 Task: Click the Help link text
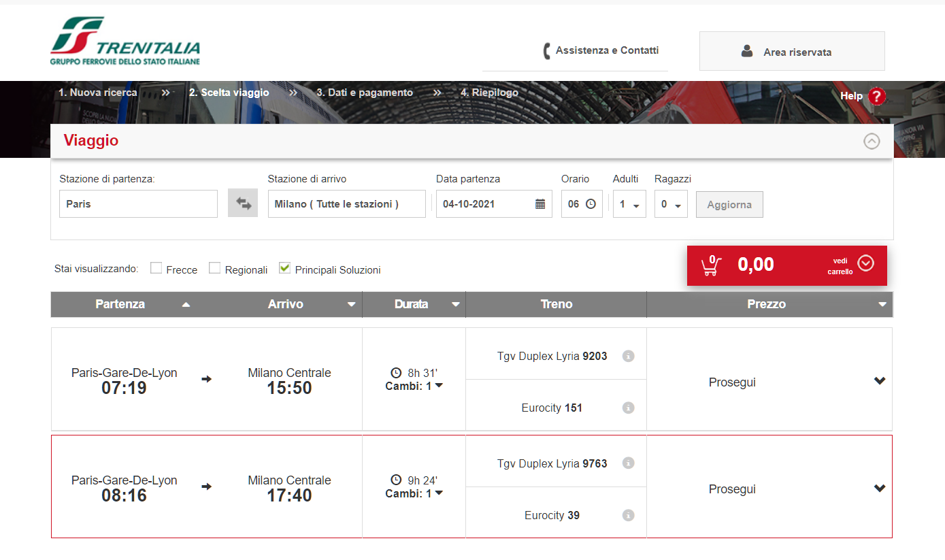tap(851, 96)
